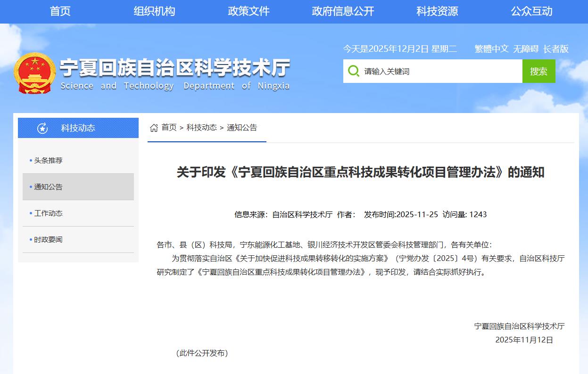Click 科技动态 breadcrumb link
Screen dimensions: 588x374
tap(201, 128)
